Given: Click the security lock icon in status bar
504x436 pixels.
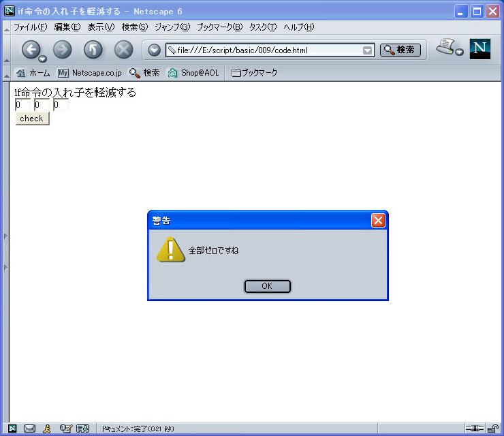Looking at the screenshot, I should 492,429.
